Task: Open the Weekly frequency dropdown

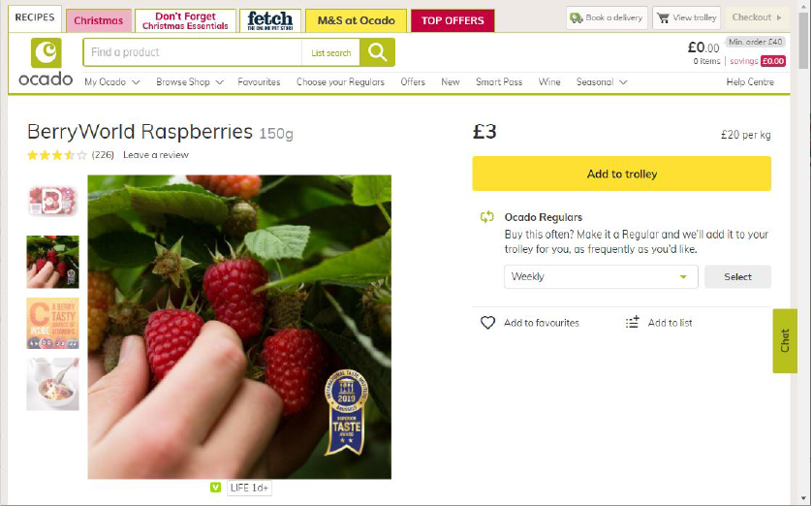Action: click(601, 276)
